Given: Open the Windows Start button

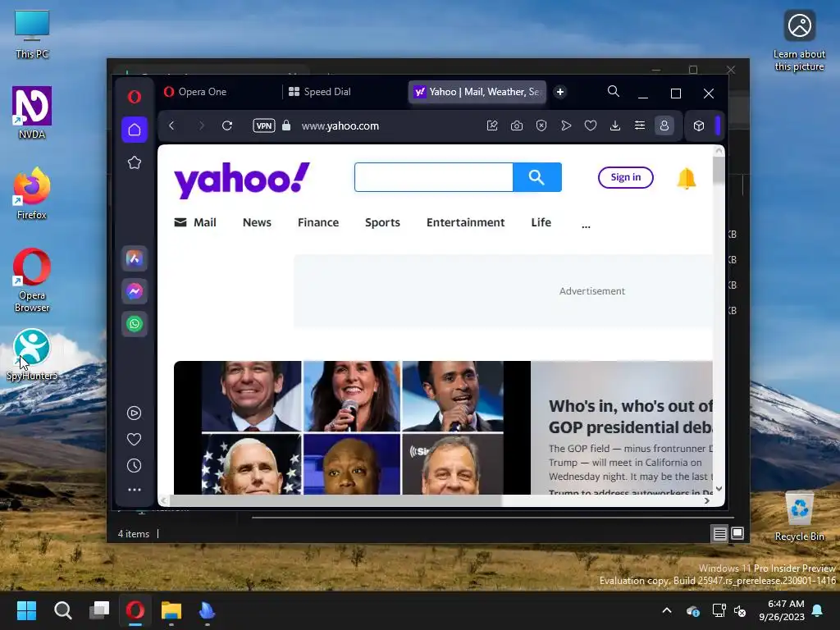Looking at the screenshot, I should point(26,610).
